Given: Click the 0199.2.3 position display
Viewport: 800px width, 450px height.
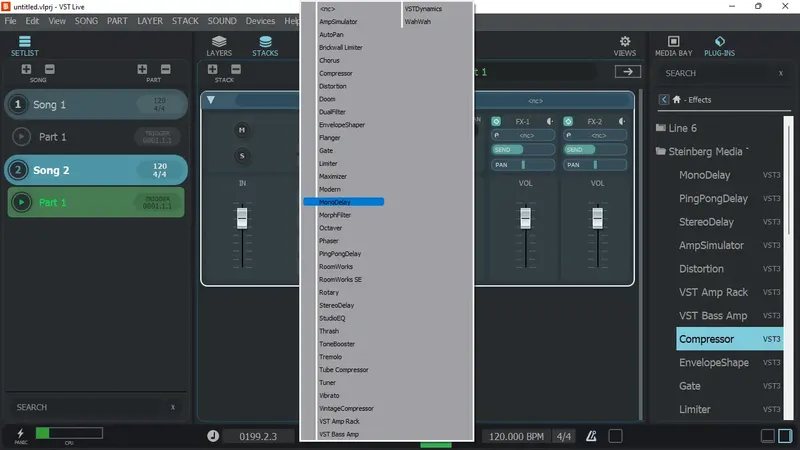Looking at the screenshot, I should [258, 436].
